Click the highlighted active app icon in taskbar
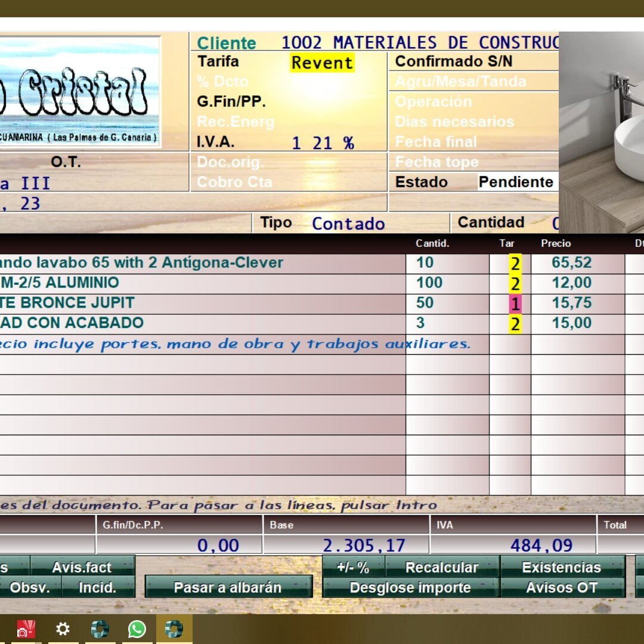644x644 pixels. 174,629
